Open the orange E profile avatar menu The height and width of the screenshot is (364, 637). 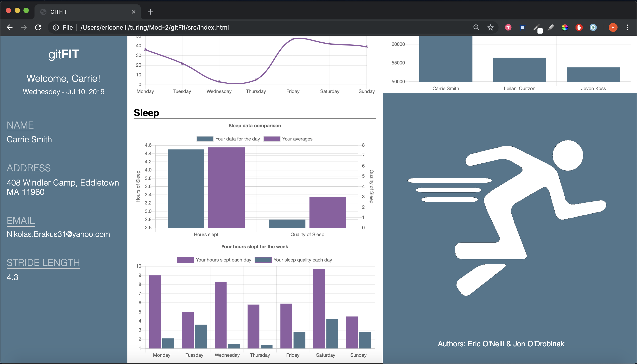613,28
